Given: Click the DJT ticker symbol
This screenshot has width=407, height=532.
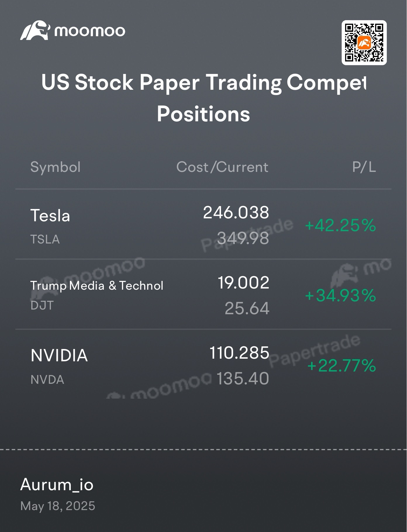Looking at the screenshot, I should 42,305.
